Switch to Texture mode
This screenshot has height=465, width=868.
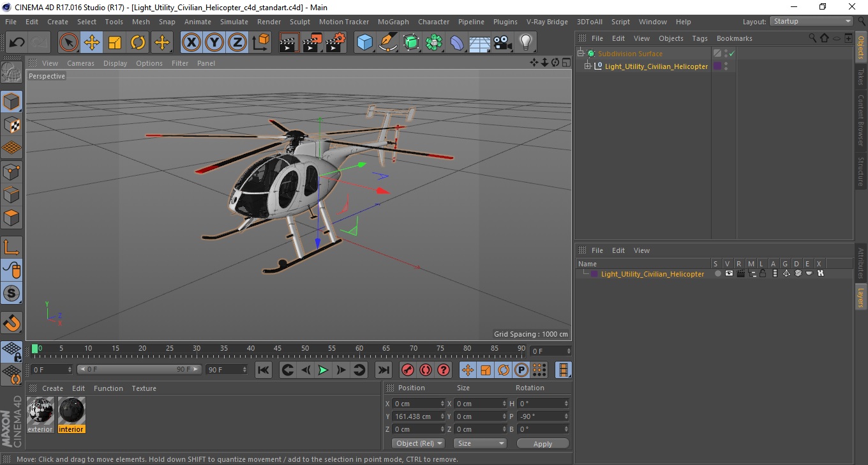tap(11, 125)
